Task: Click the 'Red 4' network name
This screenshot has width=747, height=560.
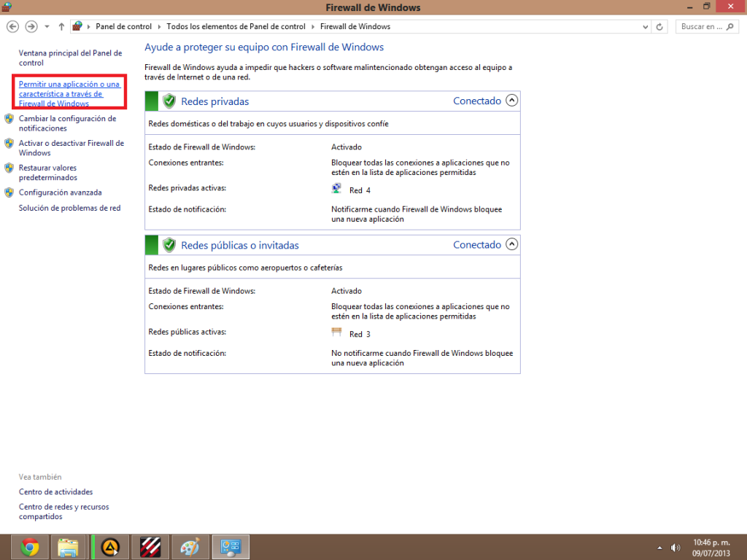Action: (x=360, y=190)
